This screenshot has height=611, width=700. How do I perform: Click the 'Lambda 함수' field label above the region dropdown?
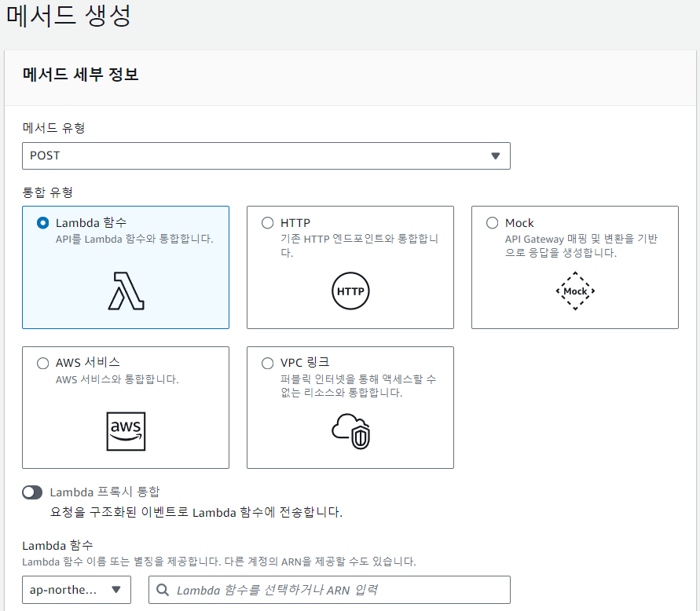[x=57, y=545]
